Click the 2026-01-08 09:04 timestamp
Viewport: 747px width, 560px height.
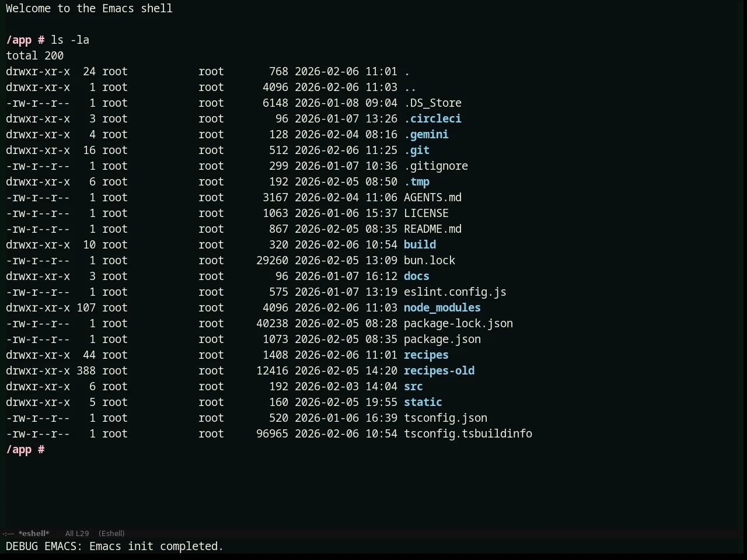pos(346,103)
